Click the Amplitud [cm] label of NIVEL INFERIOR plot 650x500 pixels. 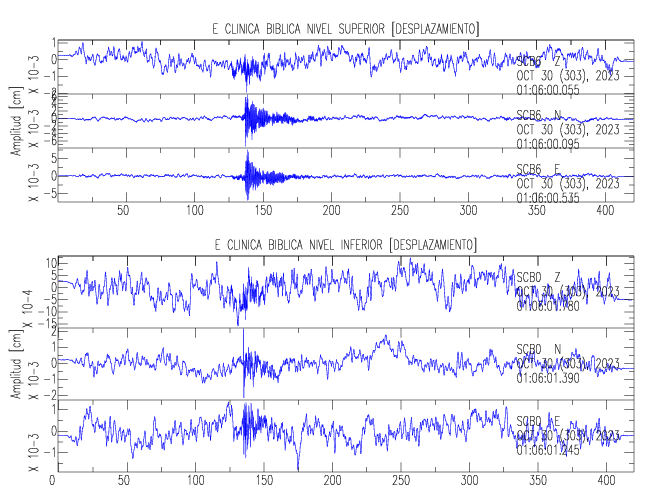coord(16,364)
